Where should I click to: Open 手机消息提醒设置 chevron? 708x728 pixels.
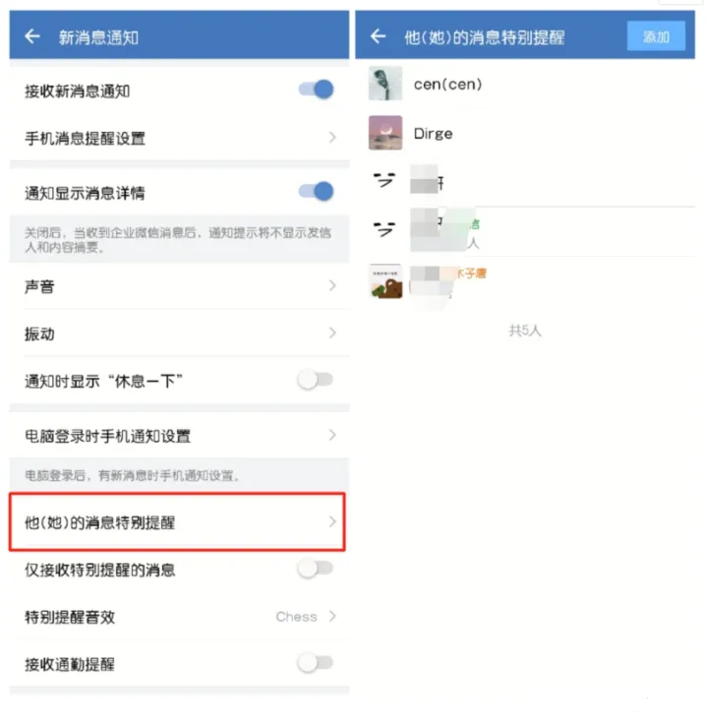click(332, 138)
